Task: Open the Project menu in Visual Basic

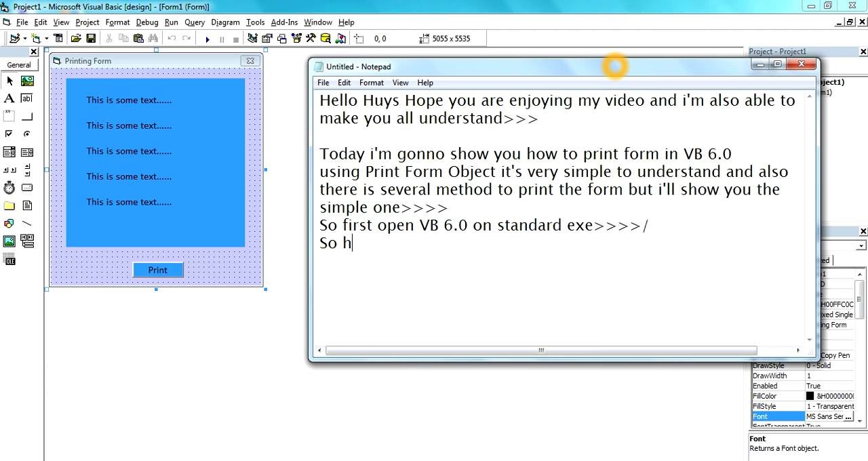Action: coord(87,22)
